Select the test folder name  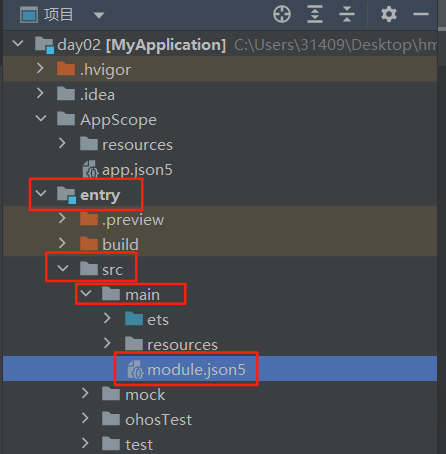pos(139,445)
